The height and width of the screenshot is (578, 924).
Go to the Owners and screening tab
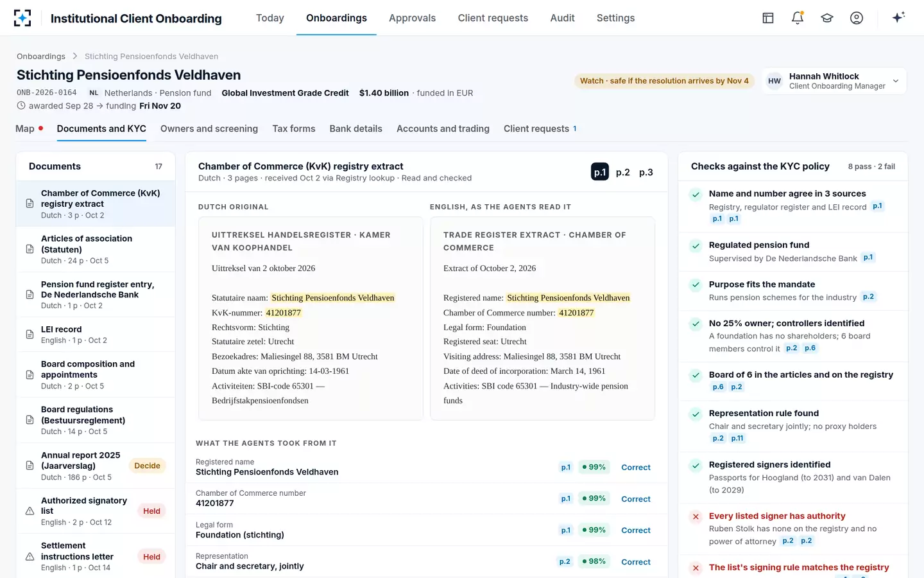209,128
